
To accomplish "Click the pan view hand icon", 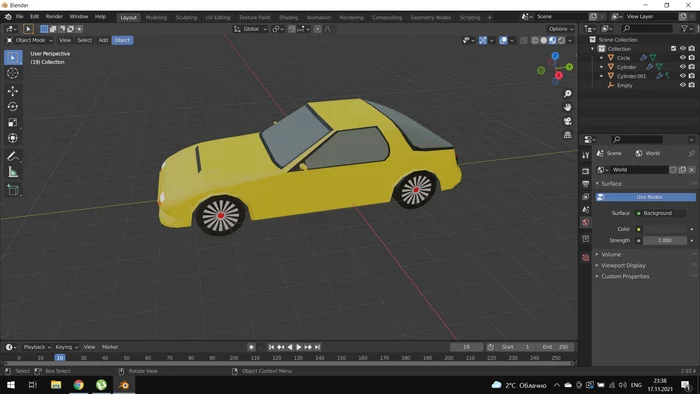I will point(567,108).
